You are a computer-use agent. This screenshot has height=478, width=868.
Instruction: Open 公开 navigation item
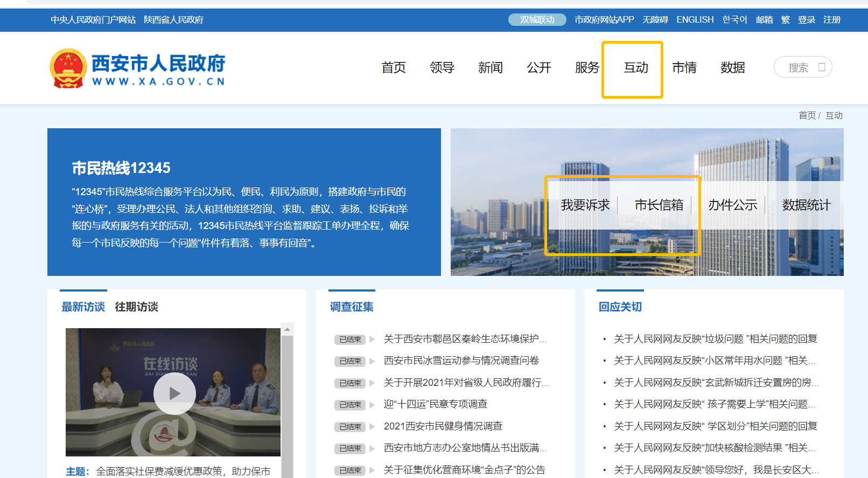[539, 67]
